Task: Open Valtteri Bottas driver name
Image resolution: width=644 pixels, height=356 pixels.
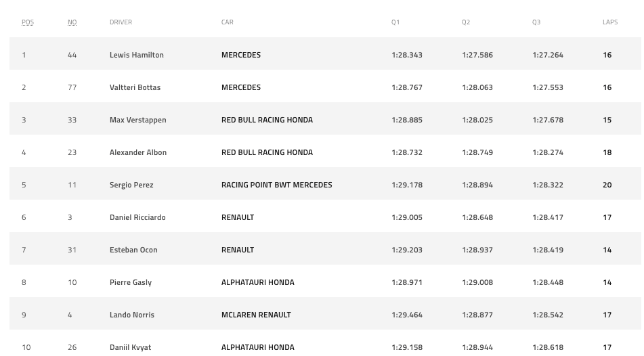Action: tap(135, 87)
